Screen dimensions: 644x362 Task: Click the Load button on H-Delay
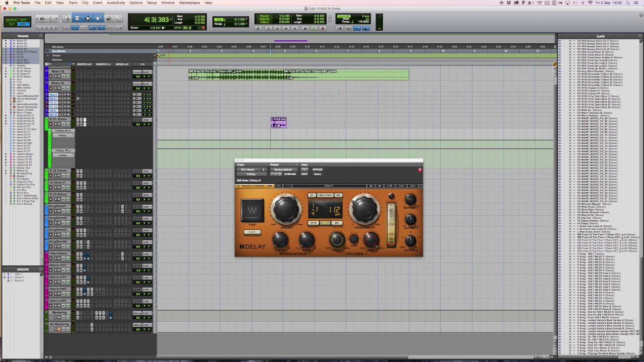pyautogui.click(x=401, y=186)
